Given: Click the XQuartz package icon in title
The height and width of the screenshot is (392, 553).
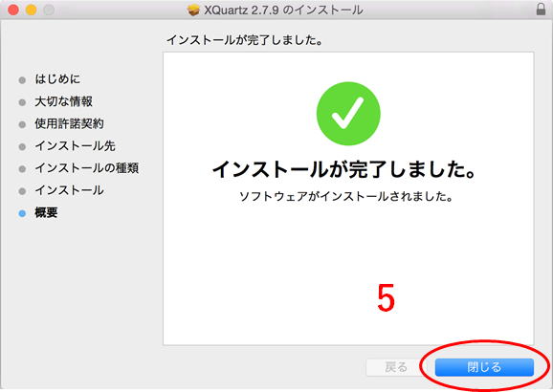Looking at the screenshot, I should [193, 10].
